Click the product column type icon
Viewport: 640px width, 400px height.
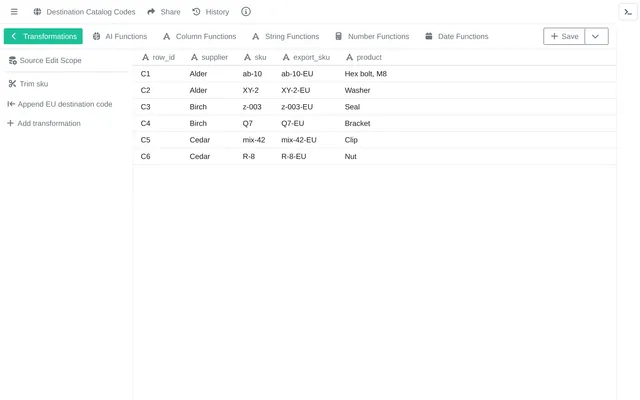(349, 58)
